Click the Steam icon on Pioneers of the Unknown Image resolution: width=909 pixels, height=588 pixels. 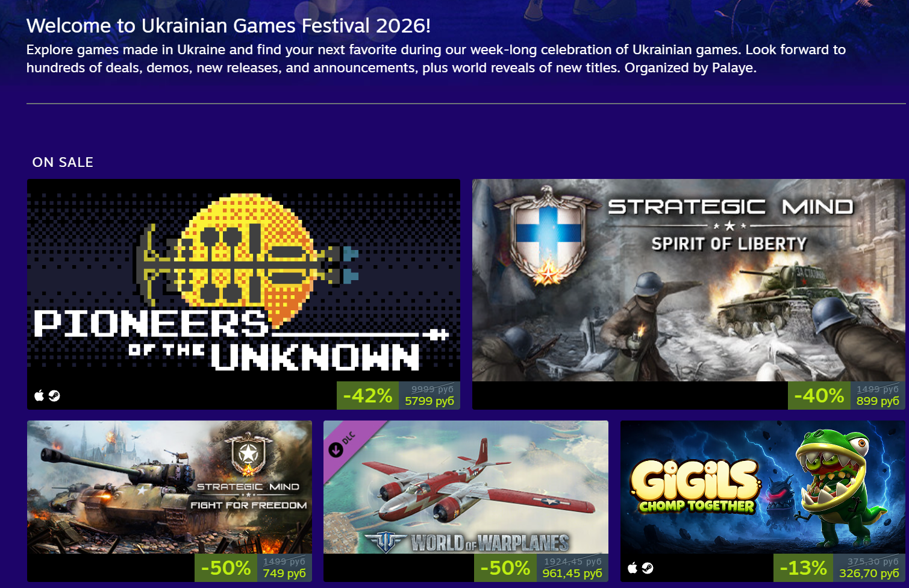click(x=54, y=395)
